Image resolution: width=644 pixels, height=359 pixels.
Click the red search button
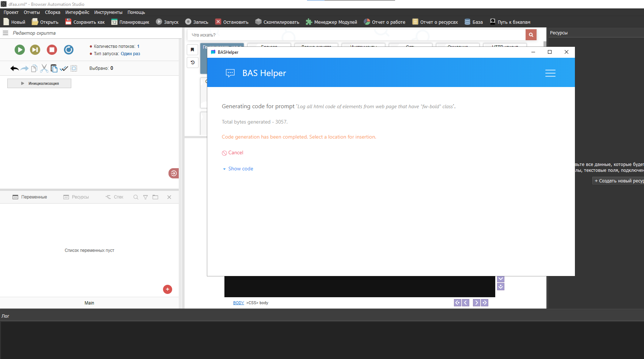(531, 35)
